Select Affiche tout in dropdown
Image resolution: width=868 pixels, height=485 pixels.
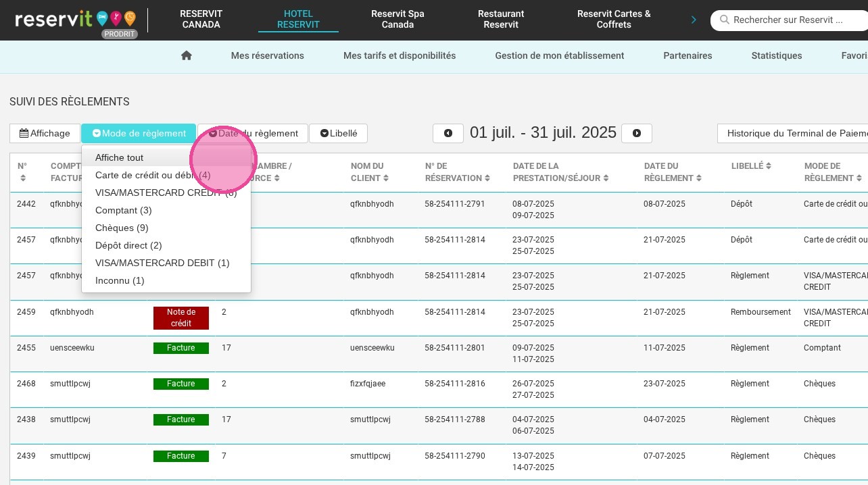pyautogui.click(x=166, y=157)
